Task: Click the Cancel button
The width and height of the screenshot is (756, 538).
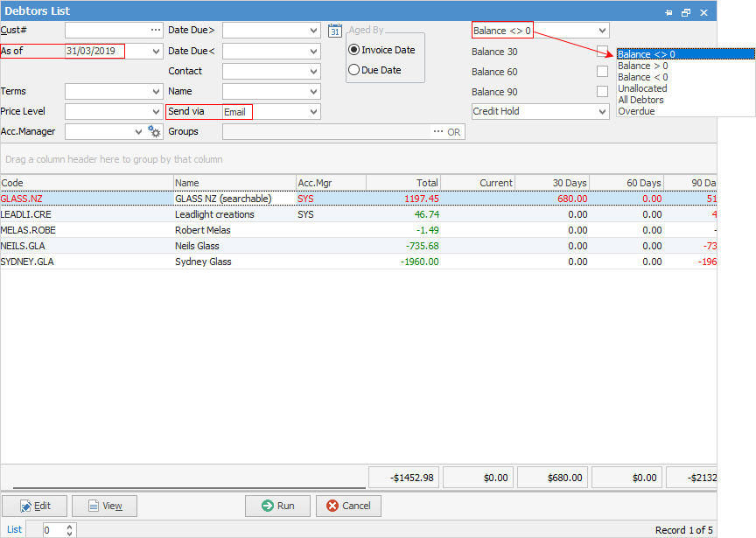Action: 348,506
